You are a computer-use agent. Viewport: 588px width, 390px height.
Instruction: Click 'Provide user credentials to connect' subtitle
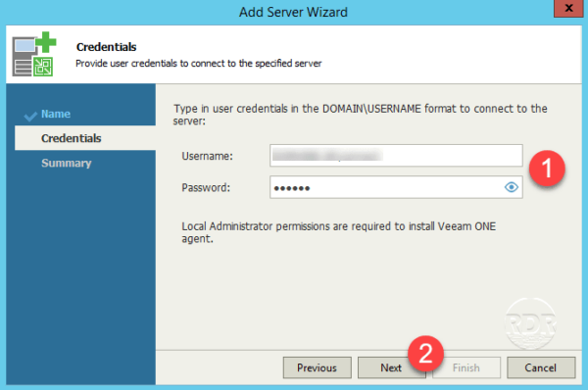(198, 64)
